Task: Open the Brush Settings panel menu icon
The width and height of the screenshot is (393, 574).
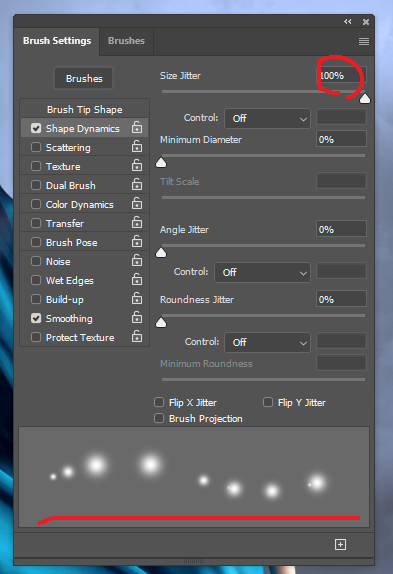Action: [364, 41]
